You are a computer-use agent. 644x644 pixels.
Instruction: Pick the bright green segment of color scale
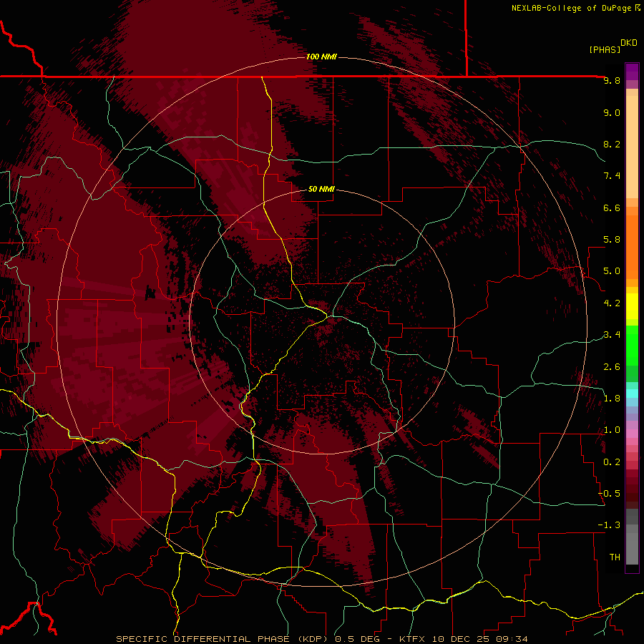coord(632,346)
